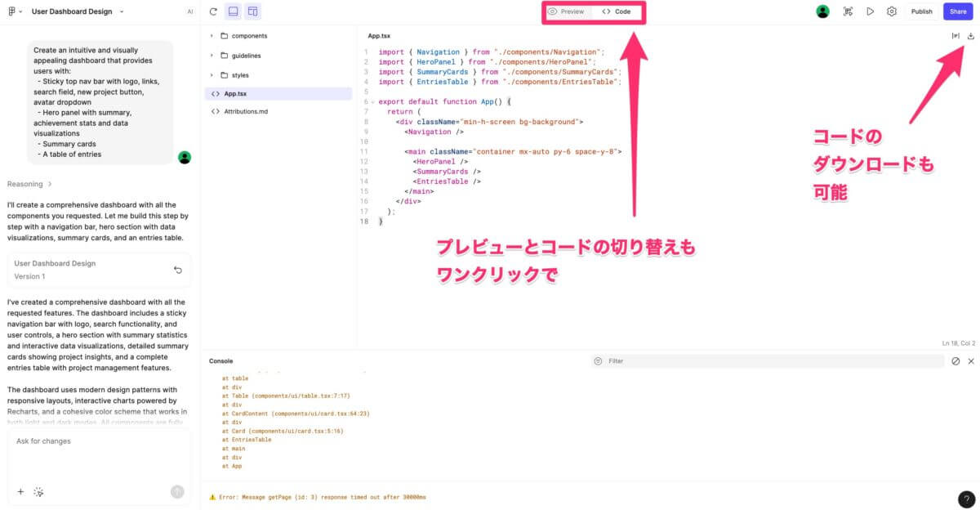The image size is (980, 510).
Task: Switch to the Preview view
Action: [x=566, y=11]
